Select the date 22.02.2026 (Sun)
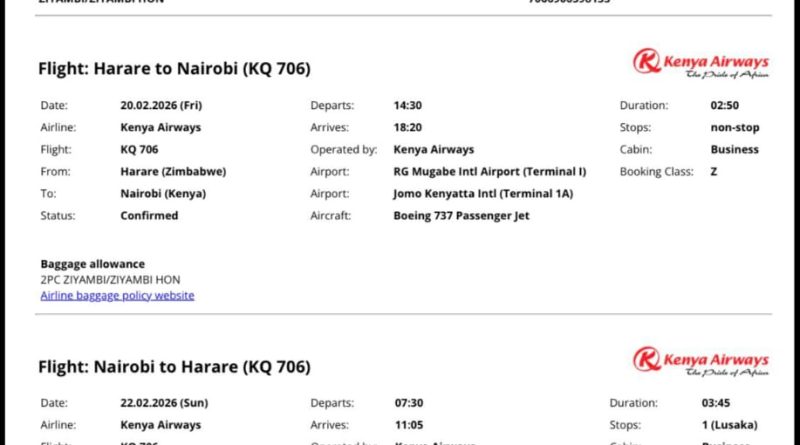The image size is (800, 445). 163,403
